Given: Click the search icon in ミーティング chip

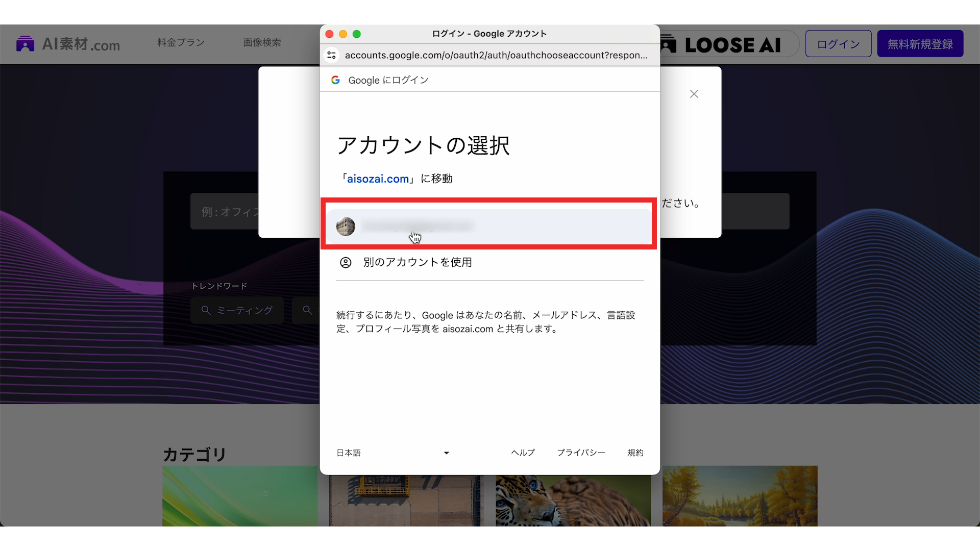Looking at the screenshot, I should [206, 310].
